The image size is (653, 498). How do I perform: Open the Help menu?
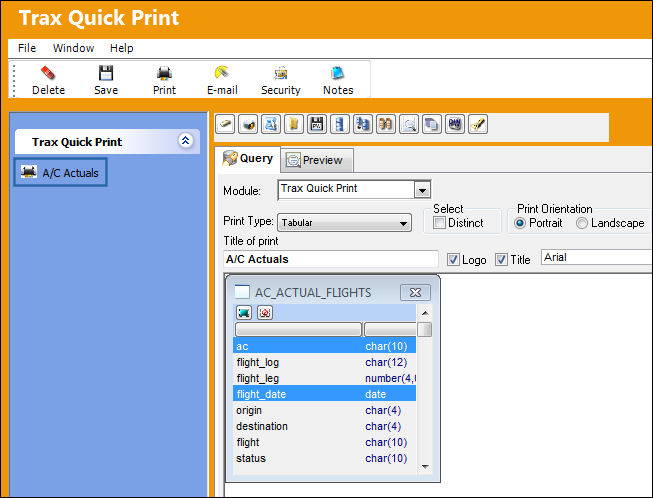(122, 48)
